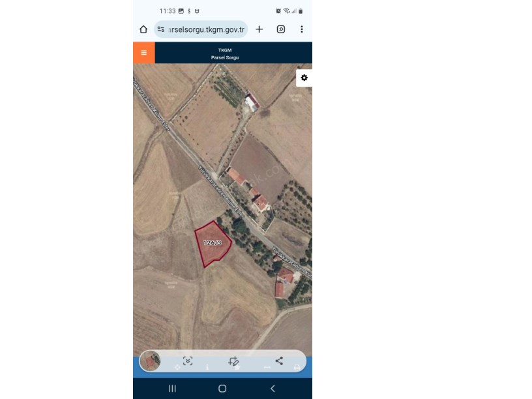Viewport: 532px width, 399px height.
Task: Open the screenshot preview thumbnail
Action: coord(150,361)
